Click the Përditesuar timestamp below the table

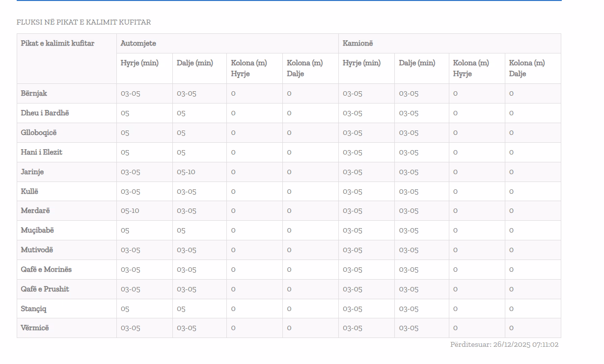pos(504,344)
